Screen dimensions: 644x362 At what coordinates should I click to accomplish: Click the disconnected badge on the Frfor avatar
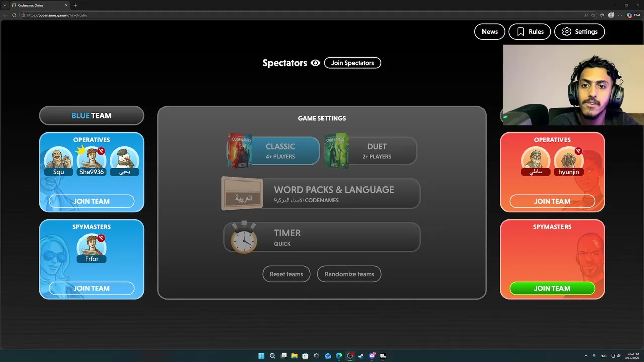click(101, 238)
